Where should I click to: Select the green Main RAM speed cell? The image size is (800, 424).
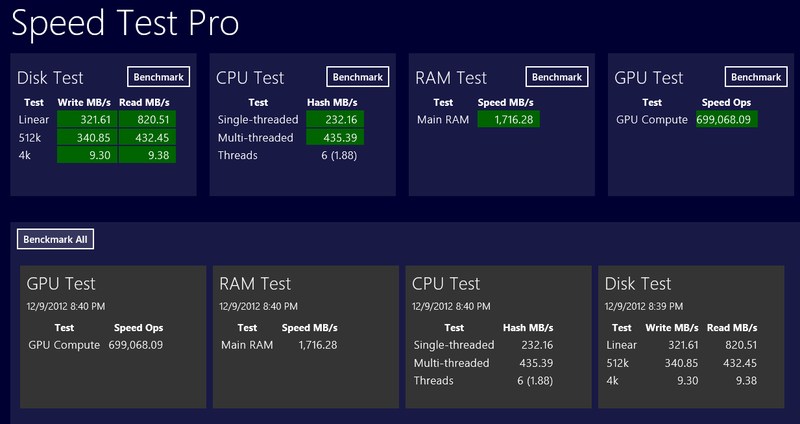click(509, 119)
